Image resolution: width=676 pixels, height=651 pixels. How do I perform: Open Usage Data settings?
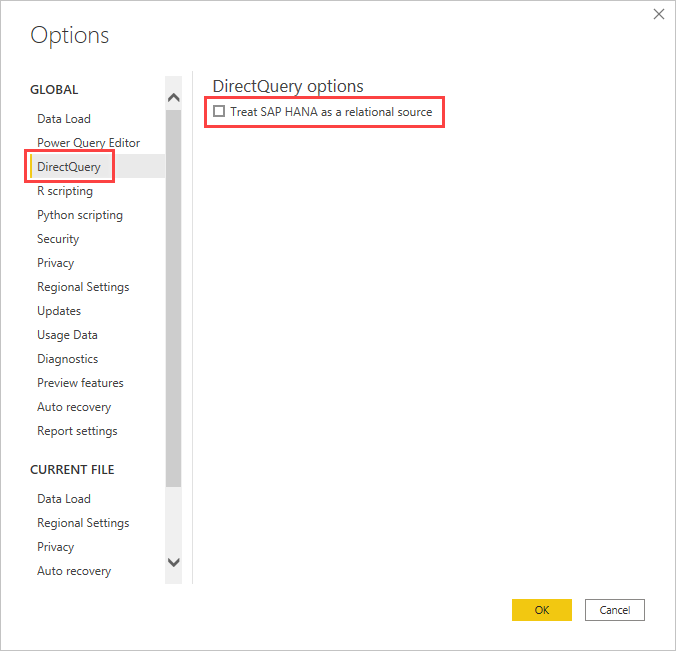(x=67, y=335)
